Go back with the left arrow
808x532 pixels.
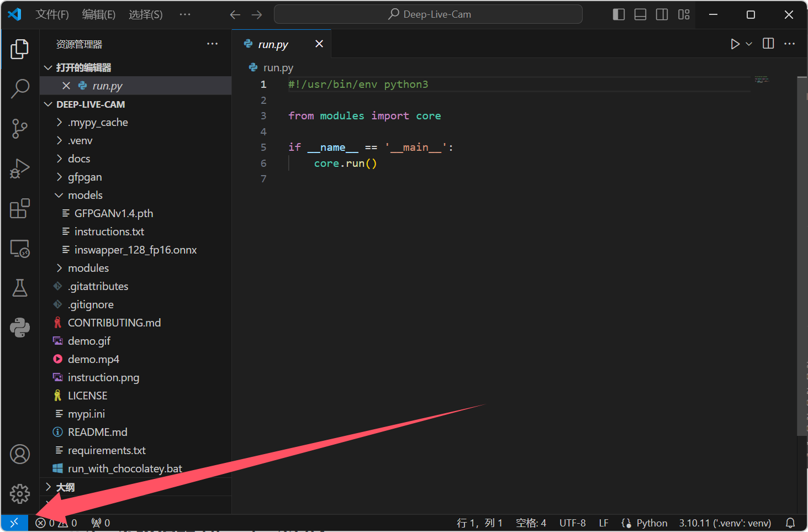(235, 15)
